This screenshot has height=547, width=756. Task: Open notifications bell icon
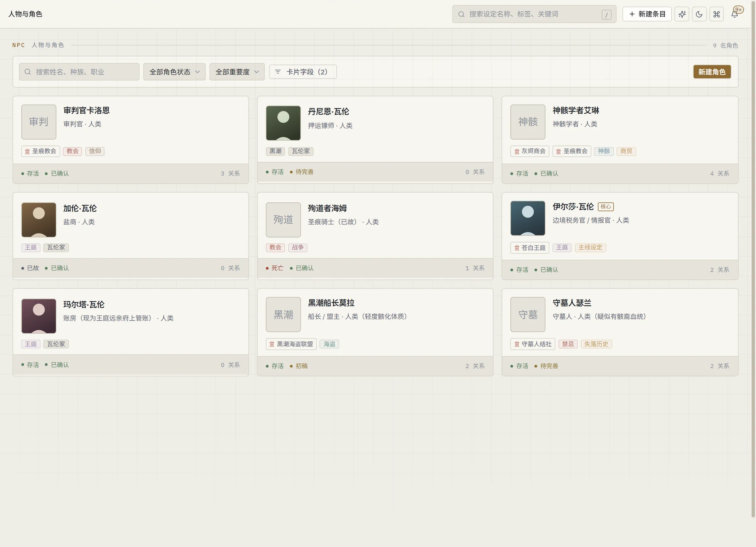(734, 14)
